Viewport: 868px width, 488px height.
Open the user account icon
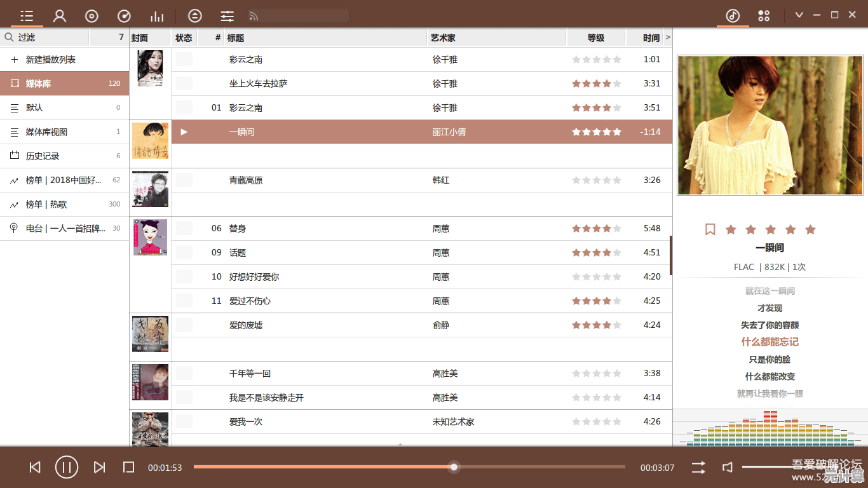[60, 16]
